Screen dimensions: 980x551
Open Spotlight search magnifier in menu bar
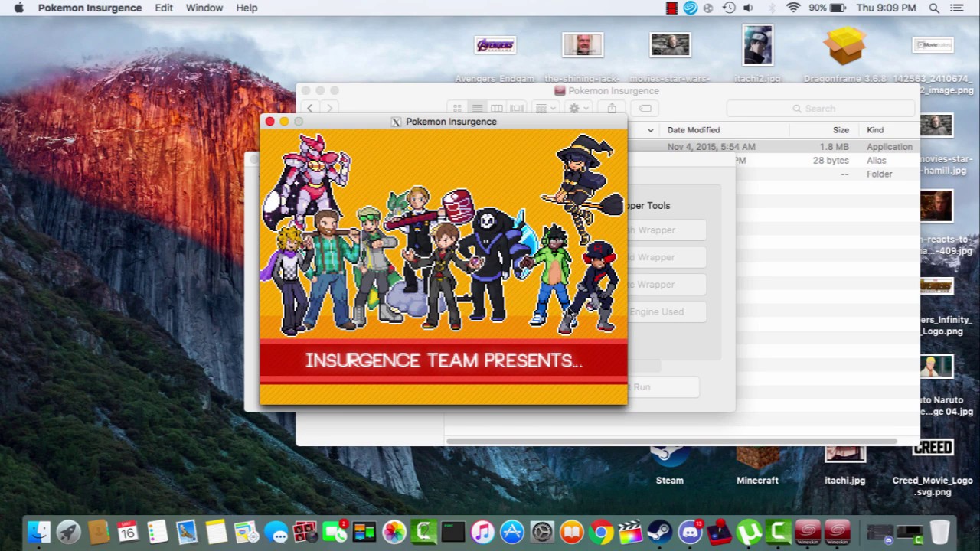point(934,8)
